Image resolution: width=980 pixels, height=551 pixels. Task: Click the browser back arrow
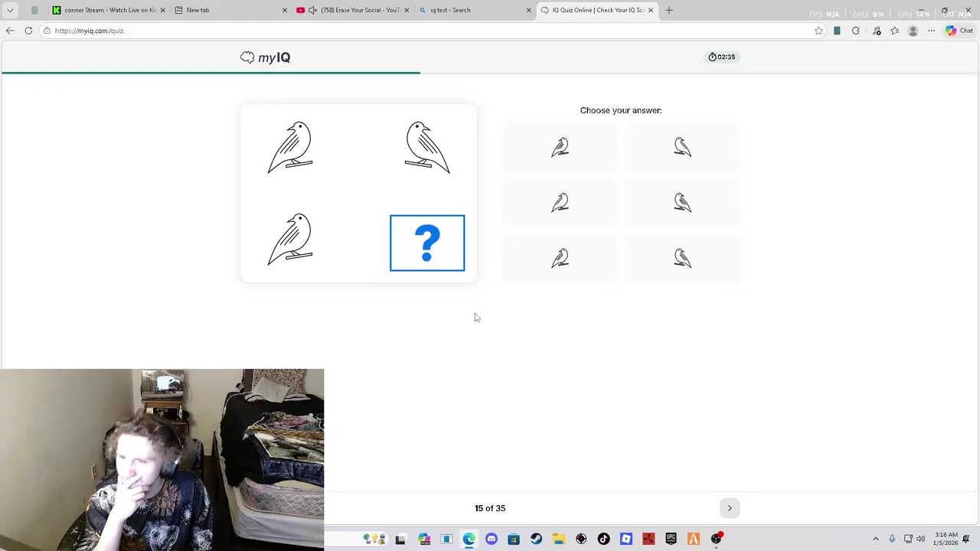click(10, 31)
